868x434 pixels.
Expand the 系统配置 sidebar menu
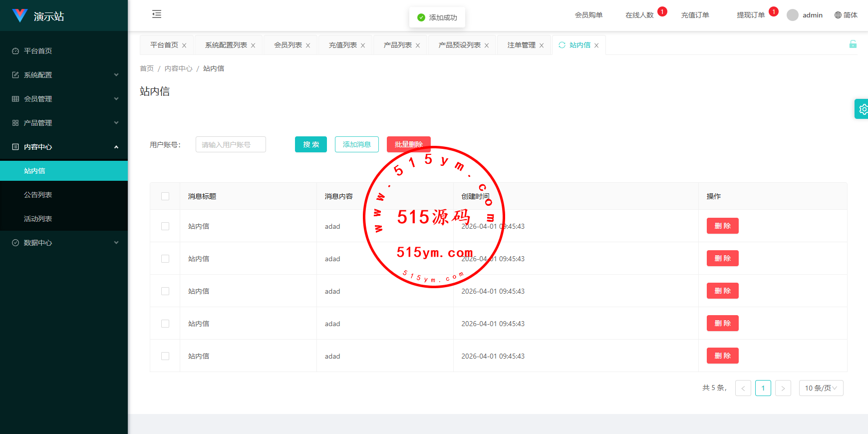click(64, 75)
